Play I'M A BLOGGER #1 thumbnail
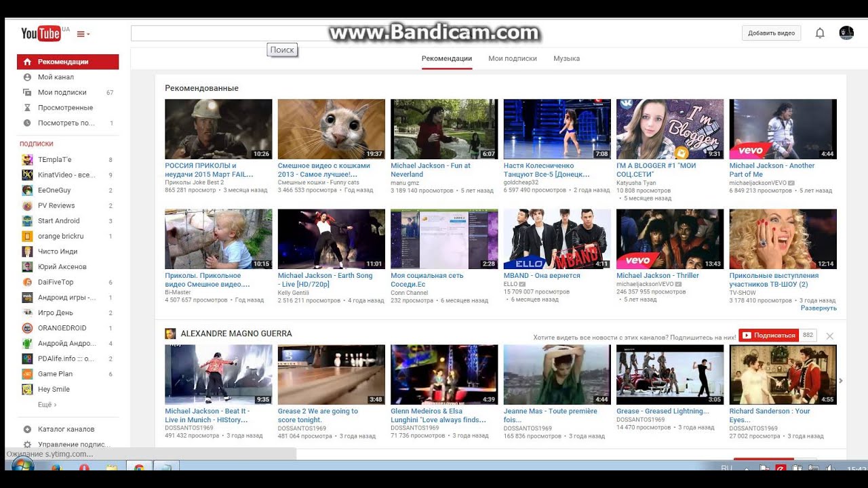Viewport: 868px width, 488px height. pyautogui.click(x=670, y=129)
